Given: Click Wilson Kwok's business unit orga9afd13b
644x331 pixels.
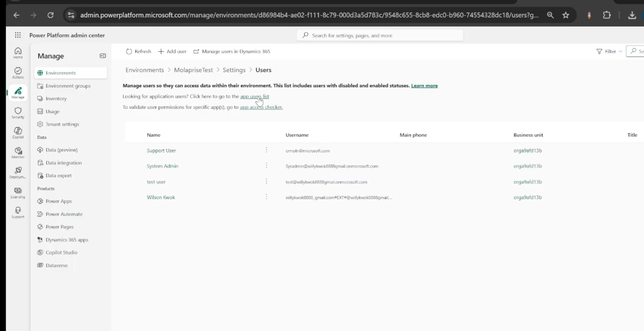Looking at the screenshot, I should tap(528, 197).
